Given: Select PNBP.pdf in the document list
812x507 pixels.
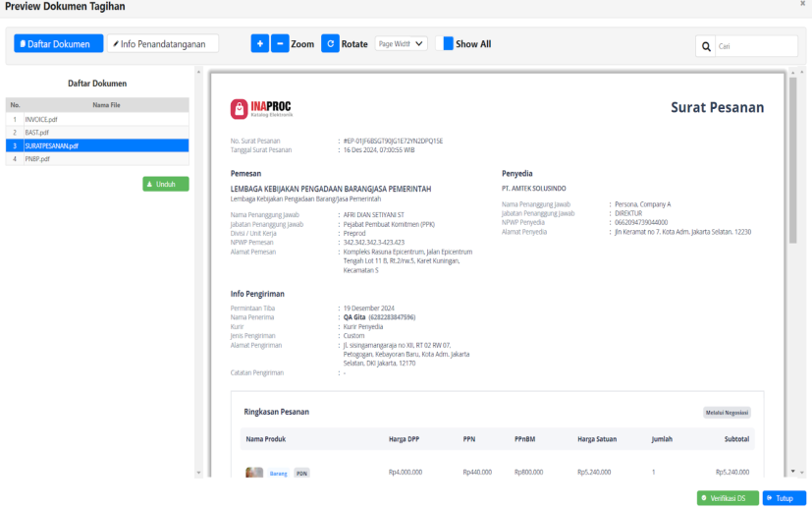Looking at the screenshot, I should click(x=38, y=158).
